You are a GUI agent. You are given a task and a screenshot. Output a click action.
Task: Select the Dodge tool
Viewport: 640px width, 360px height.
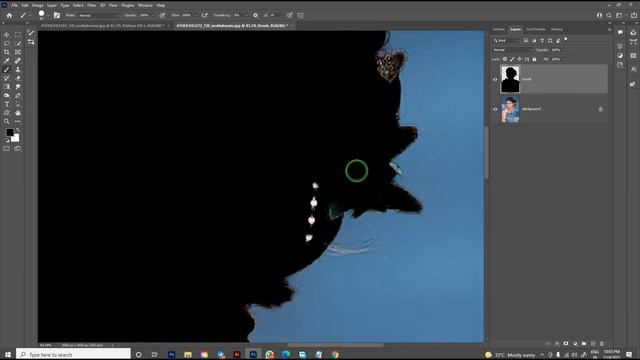coord(7,96)
